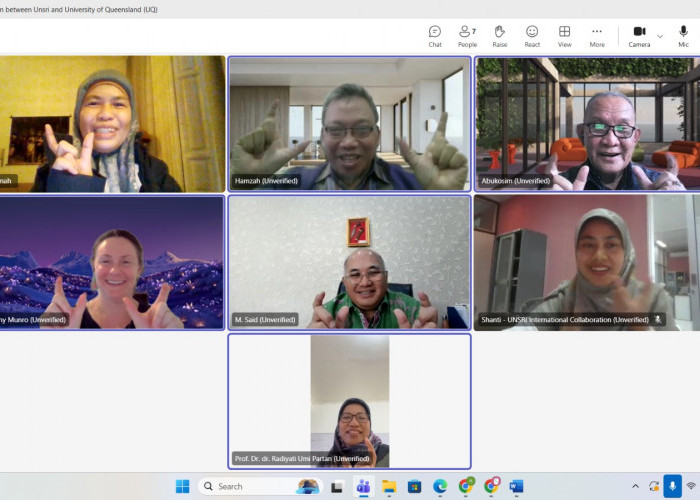Select Prof. Radiyati Umi Partan's video tile
This screenshot has height=500, width=700.
tap(349, 400)
